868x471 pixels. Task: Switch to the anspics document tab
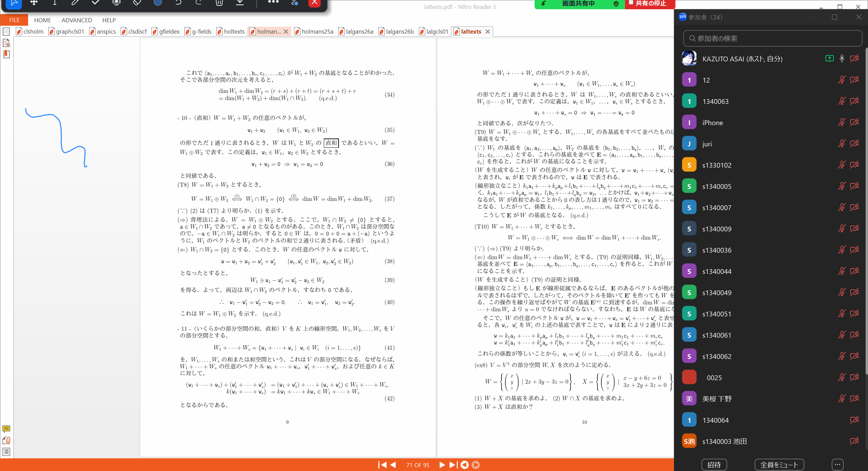coord(103,32)
